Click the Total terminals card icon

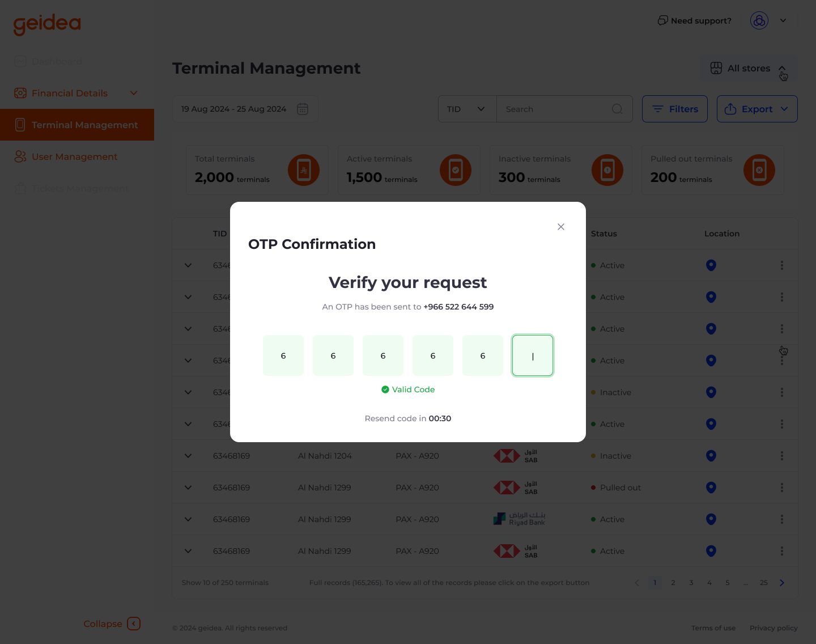pos(304,170)
